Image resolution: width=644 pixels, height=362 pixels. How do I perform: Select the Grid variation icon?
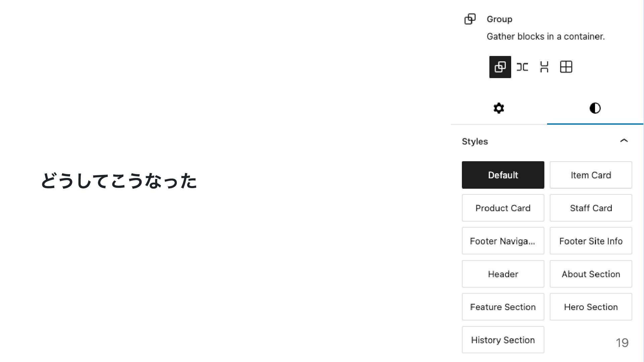coord(566,67)
